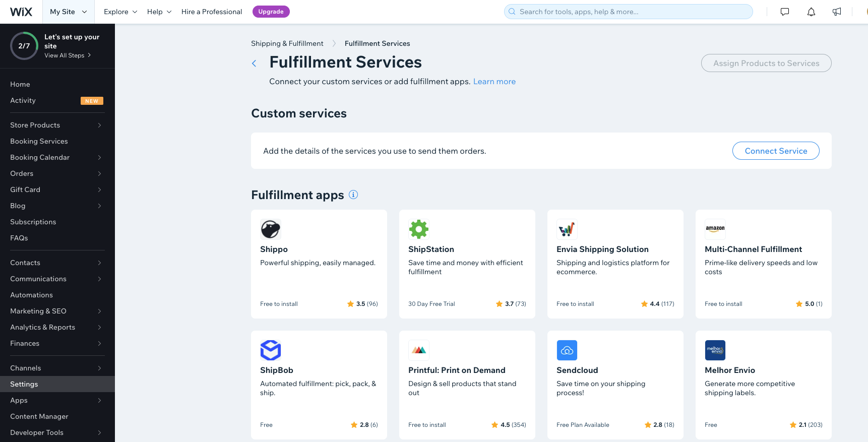Click the Fulfillment Services breadcrumb text
The image size is (868, 442).
pos(378,43)
